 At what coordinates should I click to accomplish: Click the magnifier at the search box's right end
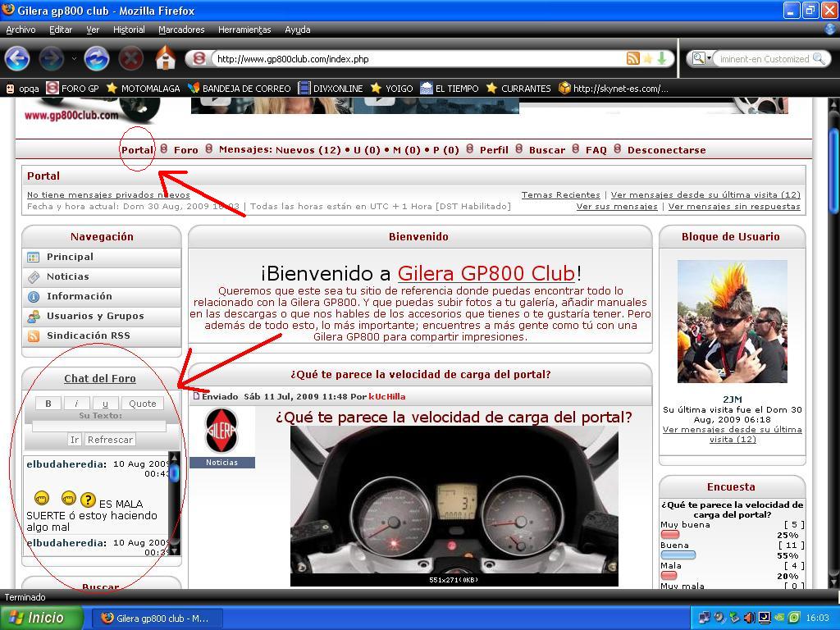pyautogui.click(x=819, y=58)
